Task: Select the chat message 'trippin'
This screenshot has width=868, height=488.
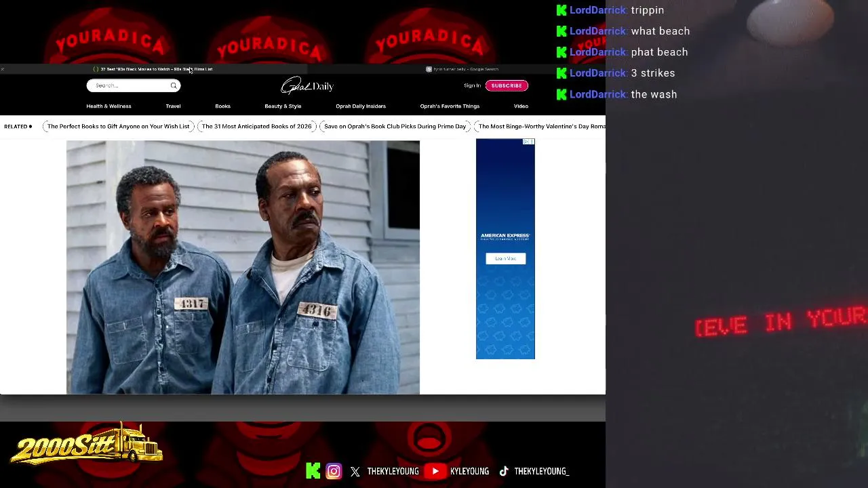Action: pos(648,10)
